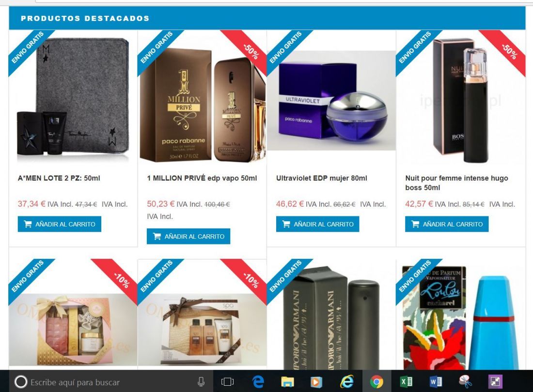This screenshot has width=533, height=392.
Task: Open the Snipping Tool from the taskbar
Action: tap(465, 382)
